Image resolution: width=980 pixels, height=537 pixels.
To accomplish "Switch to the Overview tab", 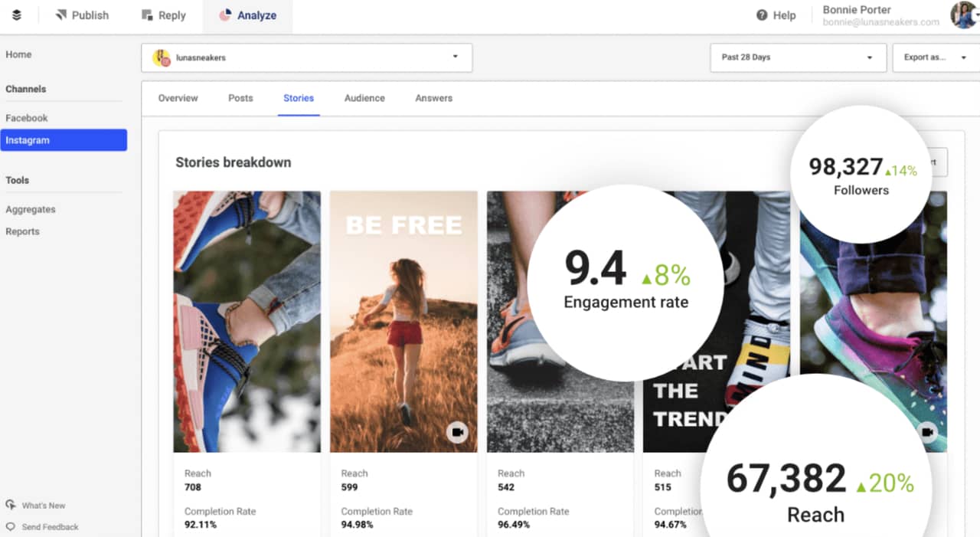I will [178, 98].
